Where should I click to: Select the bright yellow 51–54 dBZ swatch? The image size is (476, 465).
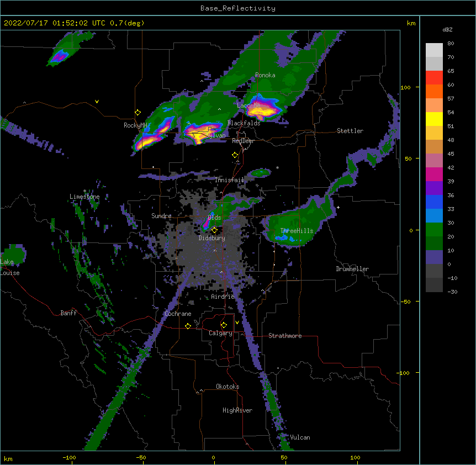pos(434,119)
